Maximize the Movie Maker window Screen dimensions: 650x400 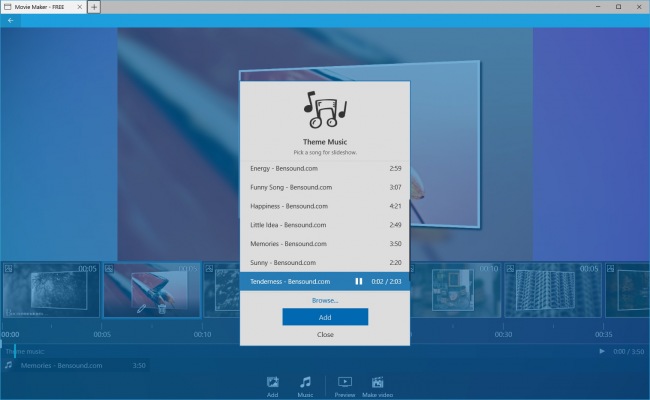coord(618,7)
